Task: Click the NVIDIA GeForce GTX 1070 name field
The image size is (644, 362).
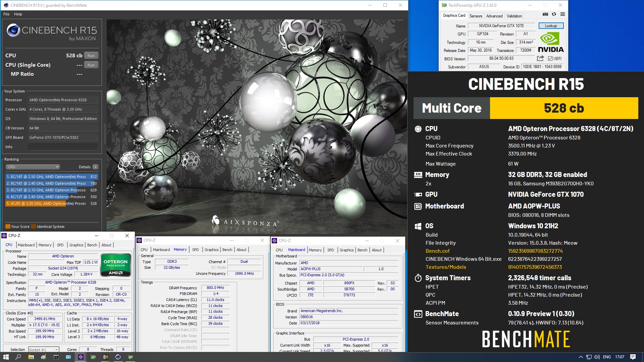Action: click(x=501, y=26)
